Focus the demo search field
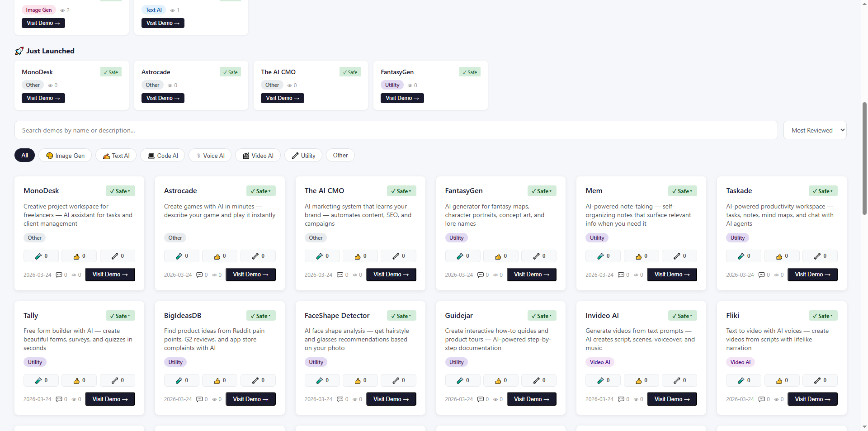Screen dimensions: 868x431 (396, 130)
